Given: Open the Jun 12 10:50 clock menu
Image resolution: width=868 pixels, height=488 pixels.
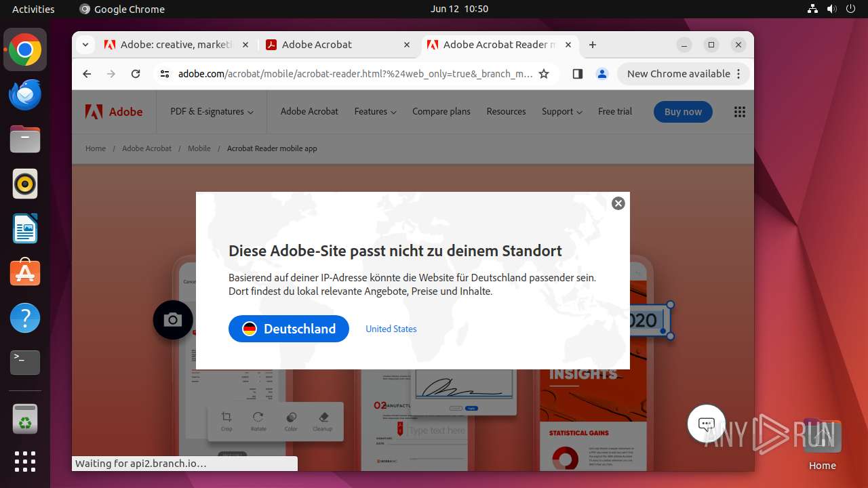Looking at the screenshot, I should click(x=459, y=9).
